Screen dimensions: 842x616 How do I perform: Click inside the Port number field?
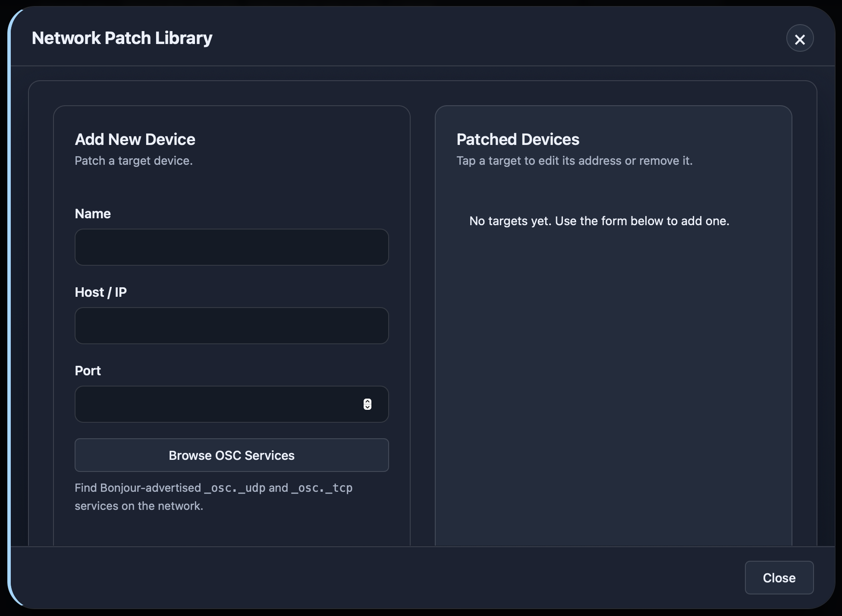point(216,404)
